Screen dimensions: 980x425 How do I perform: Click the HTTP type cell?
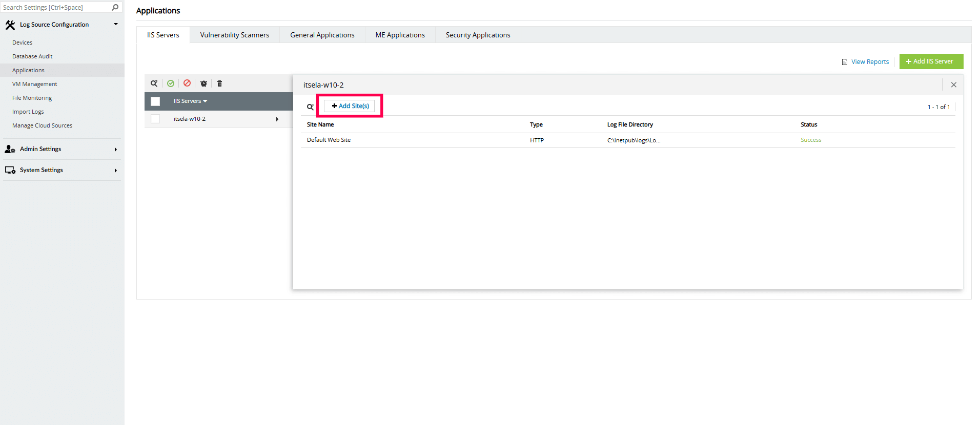pos(537,140)
